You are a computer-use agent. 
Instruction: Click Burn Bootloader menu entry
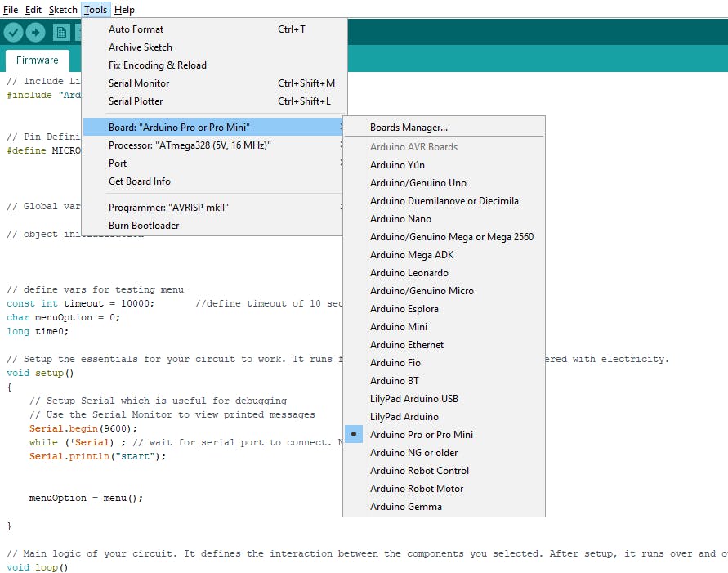pos(144,226)
